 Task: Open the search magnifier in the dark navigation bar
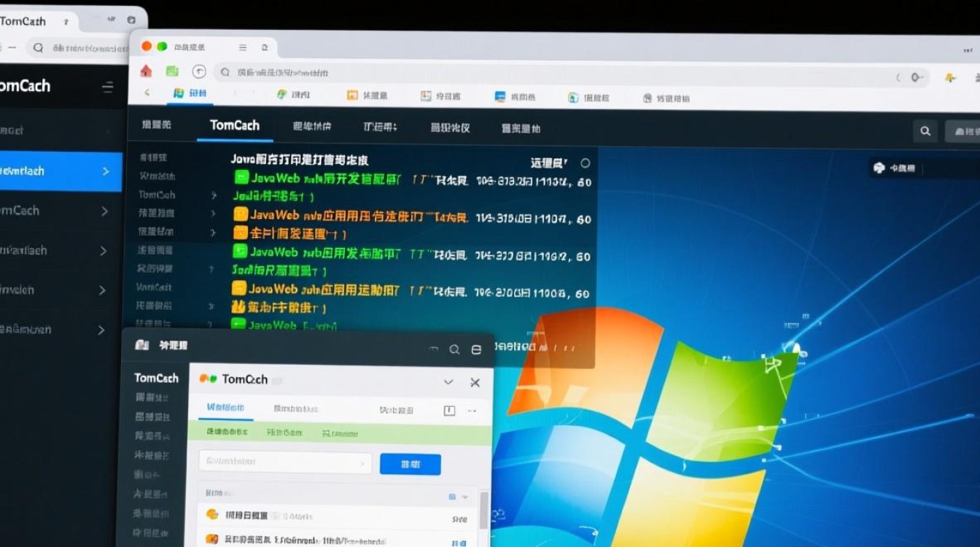925,131
